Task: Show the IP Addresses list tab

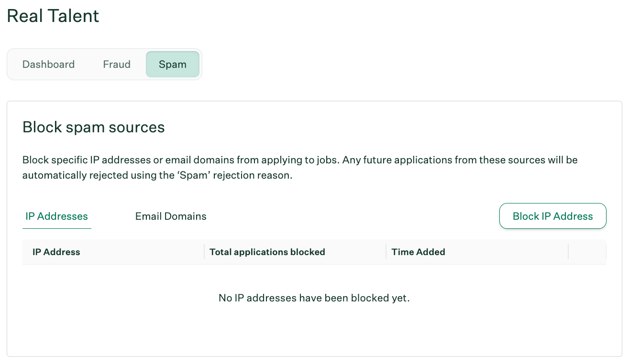Action: [56, 216]
